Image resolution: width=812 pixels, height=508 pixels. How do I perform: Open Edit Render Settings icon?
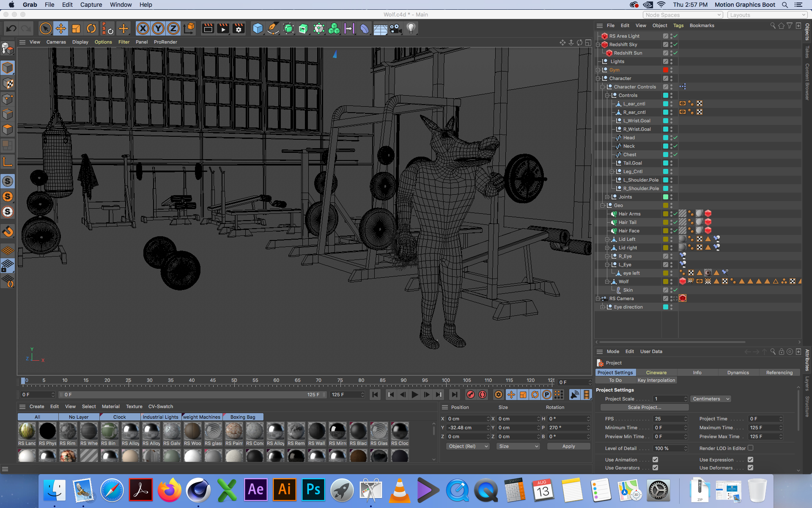[239, 29]
